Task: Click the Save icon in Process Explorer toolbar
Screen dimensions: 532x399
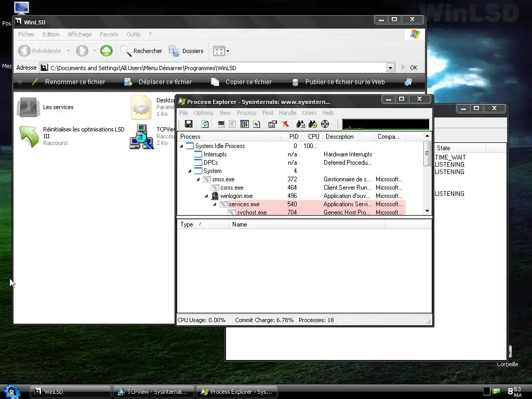Action: [189, 124]
